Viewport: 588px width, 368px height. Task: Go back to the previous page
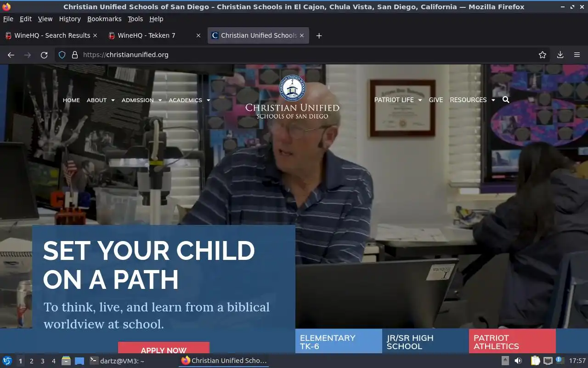click(x=11, y=55)
